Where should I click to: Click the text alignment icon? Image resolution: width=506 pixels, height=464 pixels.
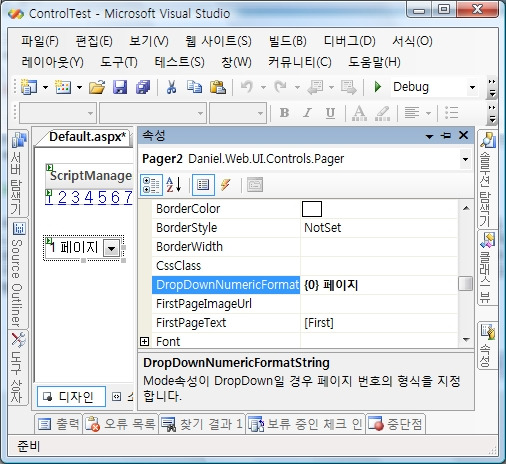[412, 113]
